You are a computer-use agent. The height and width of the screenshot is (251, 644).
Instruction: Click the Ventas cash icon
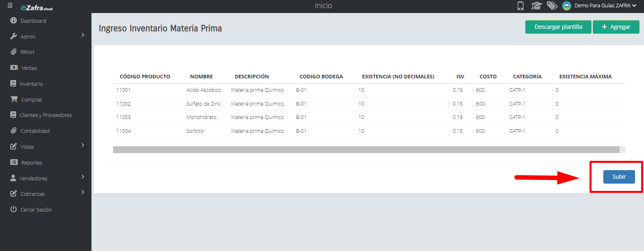click(14, 67)
